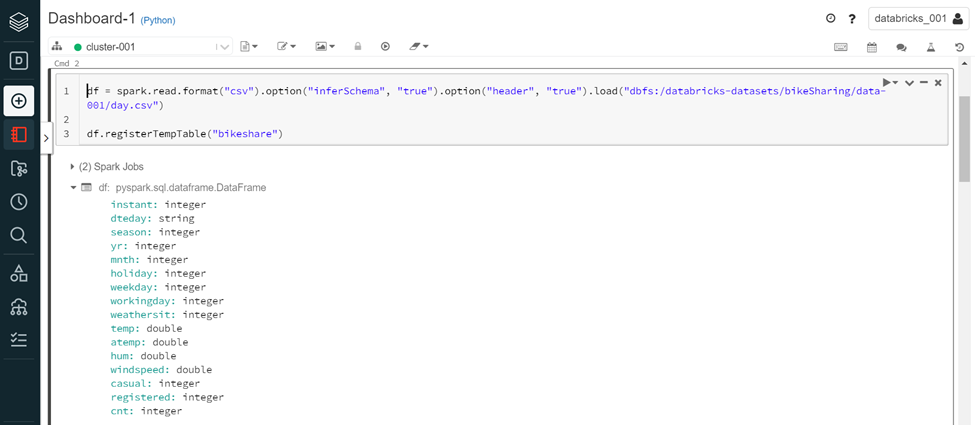Click the clock icon near help
The image size is (975, 425).
[x=830, y=19]
